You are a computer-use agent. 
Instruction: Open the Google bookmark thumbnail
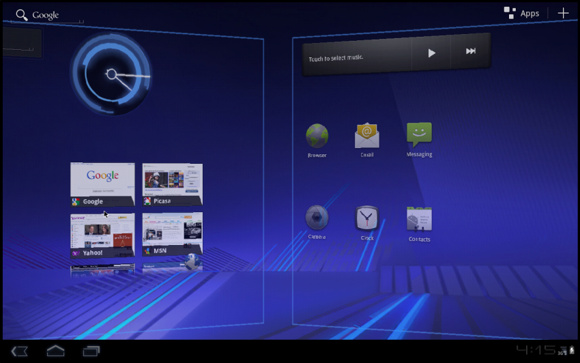[x=102, y=184]
